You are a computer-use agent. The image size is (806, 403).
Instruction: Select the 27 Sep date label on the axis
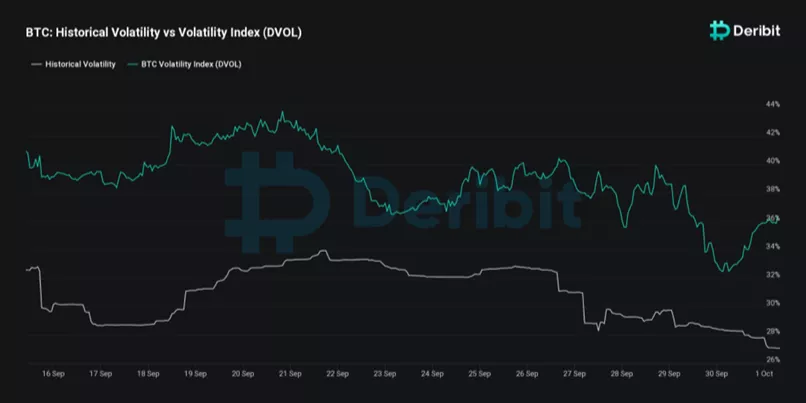[x=575, y=374]
